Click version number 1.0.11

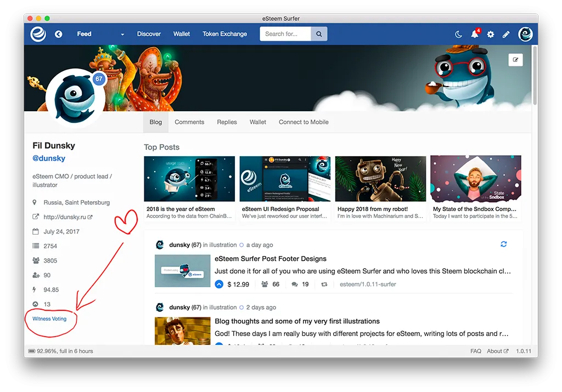coord(523,351)
